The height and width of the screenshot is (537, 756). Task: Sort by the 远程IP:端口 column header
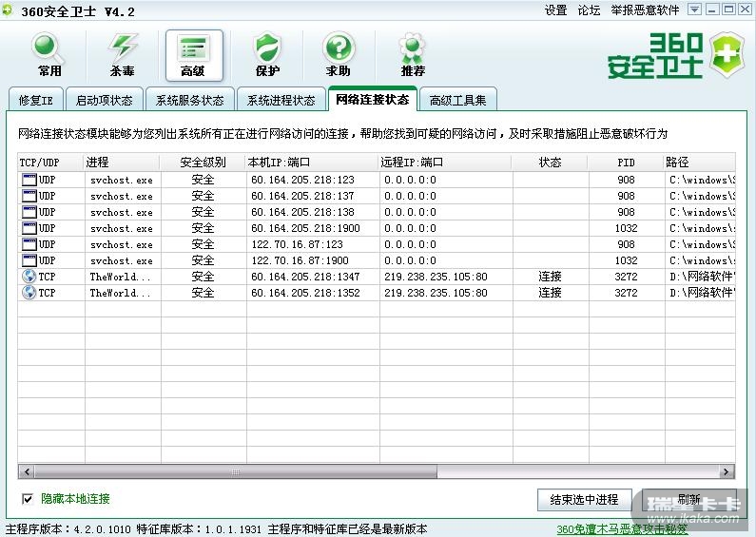(x=445, y=163)
